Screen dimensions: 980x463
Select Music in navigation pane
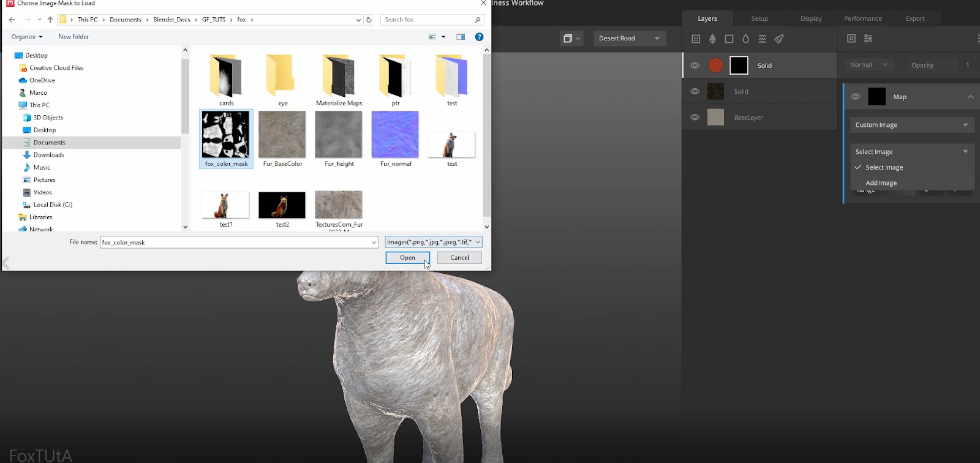point(42,167)
